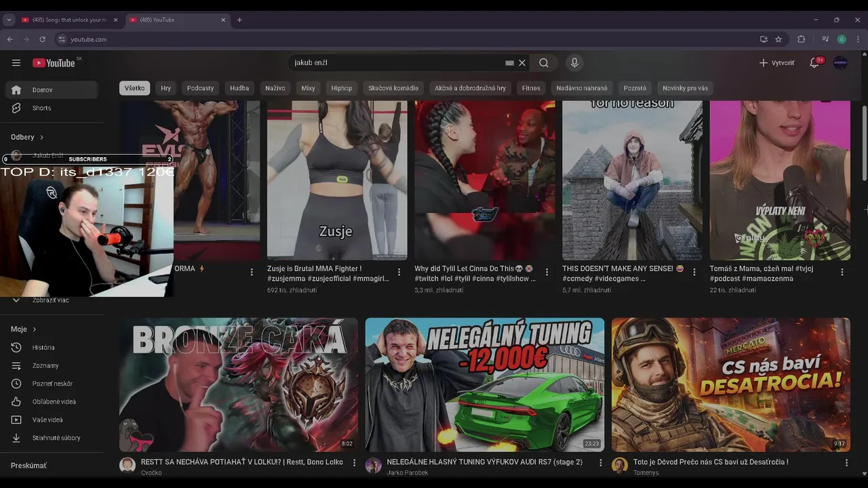This screenshot has height=488, width=868.
Task: Open the Chrome extensions puzzle icon
Action: click(801, 39)
